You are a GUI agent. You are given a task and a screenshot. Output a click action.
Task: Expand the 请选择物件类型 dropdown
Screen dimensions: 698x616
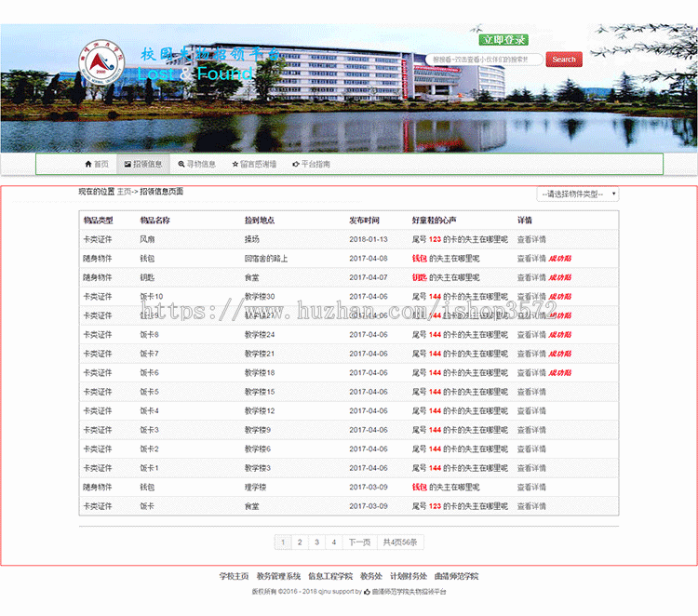(x=577, y=194)
